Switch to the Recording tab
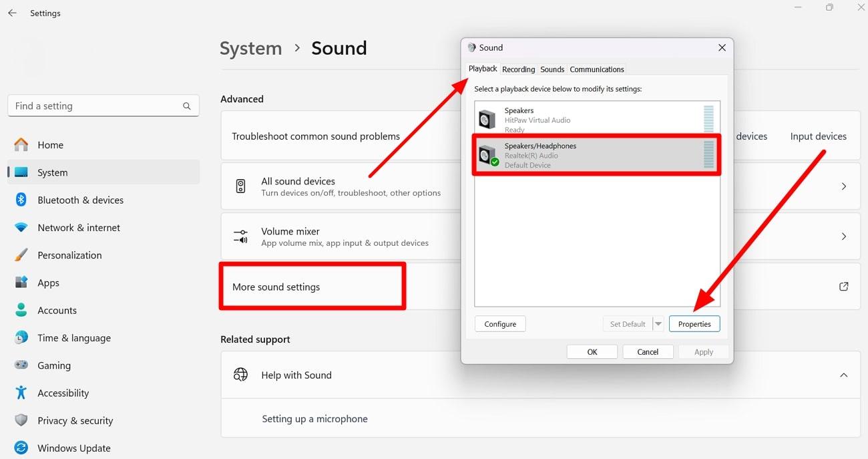 click(518, 69)
